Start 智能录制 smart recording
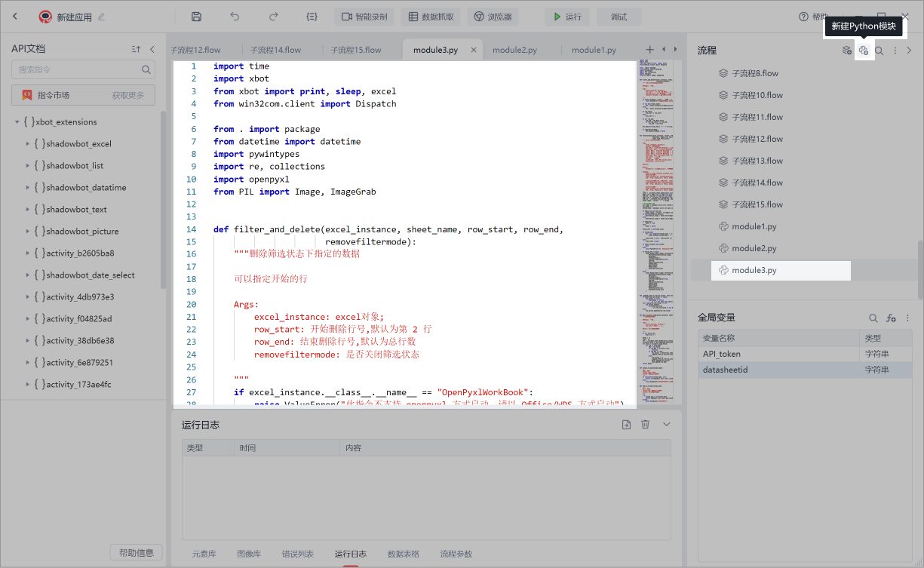 pos(364,17)
